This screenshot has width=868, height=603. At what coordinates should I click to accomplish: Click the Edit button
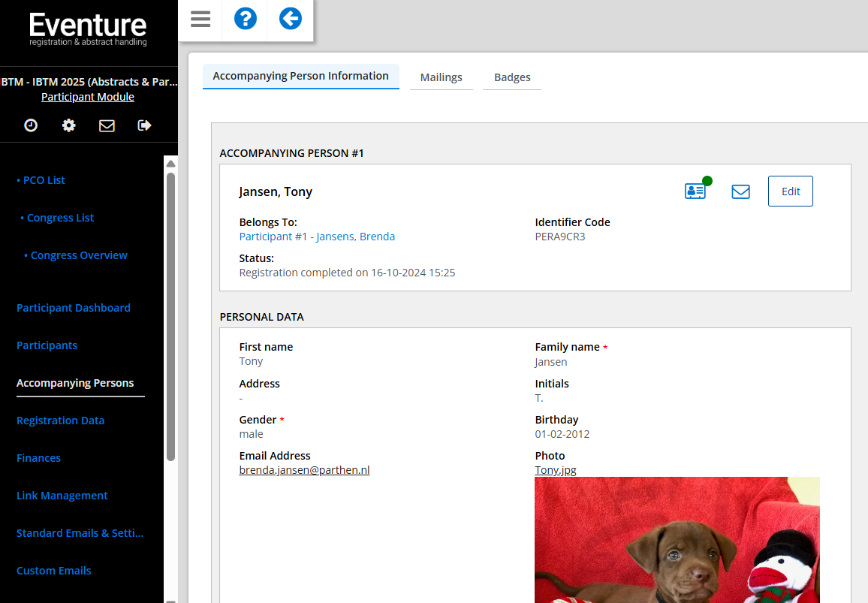tap(790, 191)
